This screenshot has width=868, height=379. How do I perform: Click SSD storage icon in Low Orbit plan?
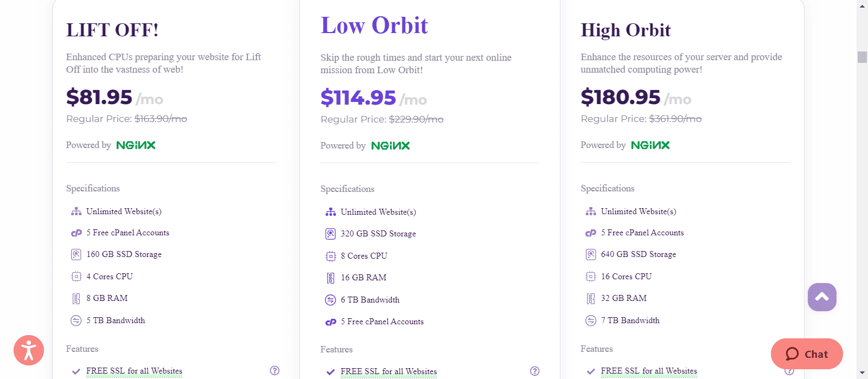tap(330, 234)
